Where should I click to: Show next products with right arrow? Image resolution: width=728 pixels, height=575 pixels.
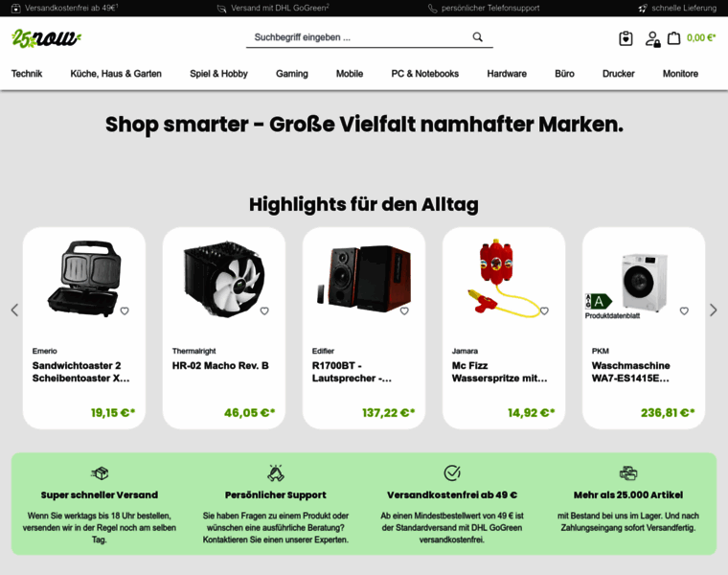click(713, 310)
